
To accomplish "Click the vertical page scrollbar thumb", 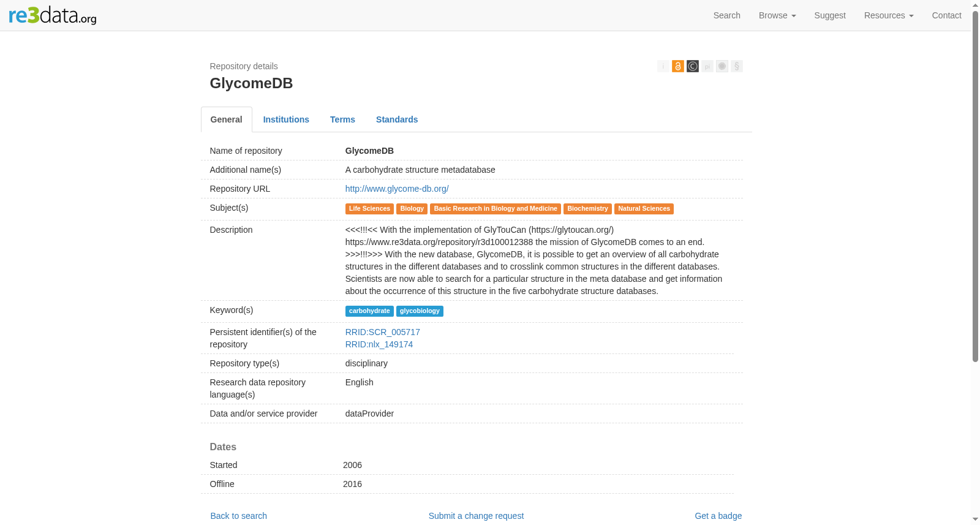I will pos(976,186).
